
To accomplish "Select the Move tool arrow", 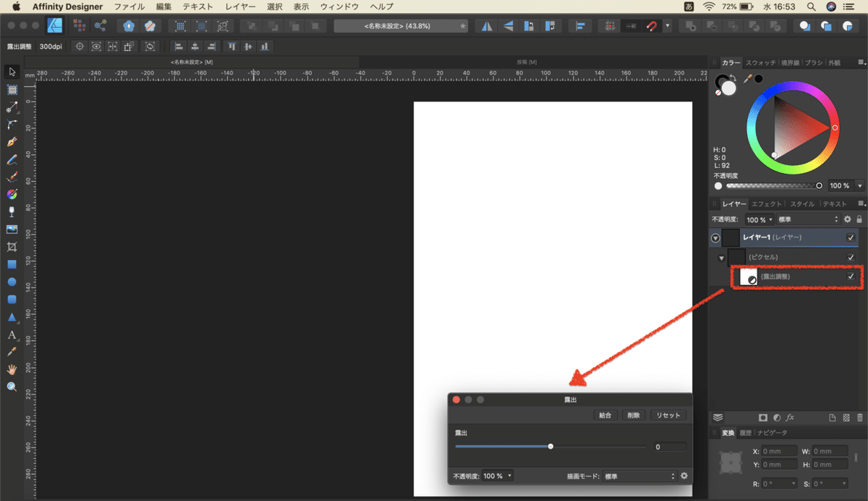I will 12,72.
